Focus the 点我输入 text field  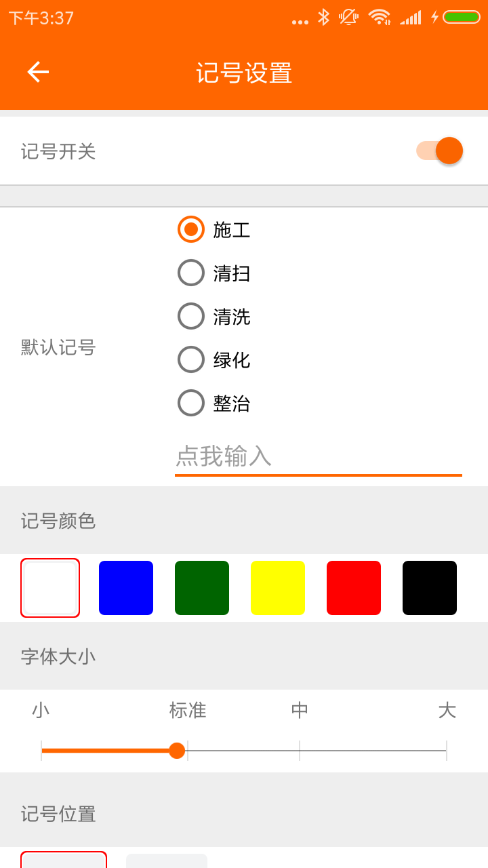tap(319, 456)
